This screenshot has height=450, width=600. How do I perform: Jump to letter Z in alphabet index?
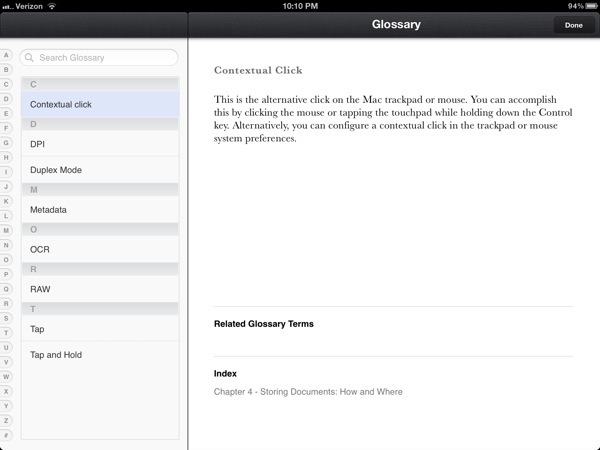[x=6, y=421]
